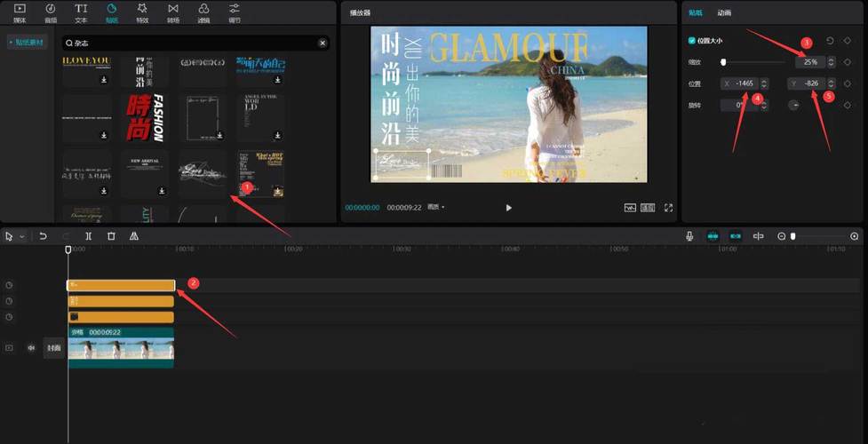The image size is (868, 444).
Task: Delete the selected clip
Action: click(x=111, y=236)
